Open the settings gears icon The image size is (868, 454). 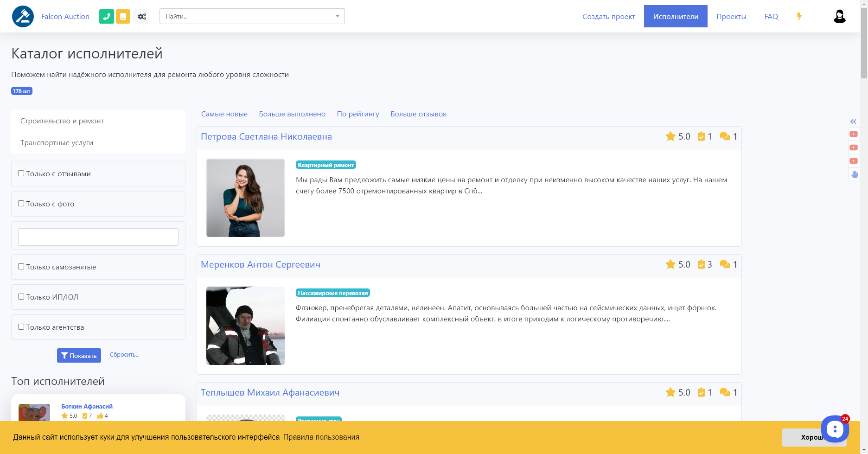pyautogui.click(x=142, y=17)
